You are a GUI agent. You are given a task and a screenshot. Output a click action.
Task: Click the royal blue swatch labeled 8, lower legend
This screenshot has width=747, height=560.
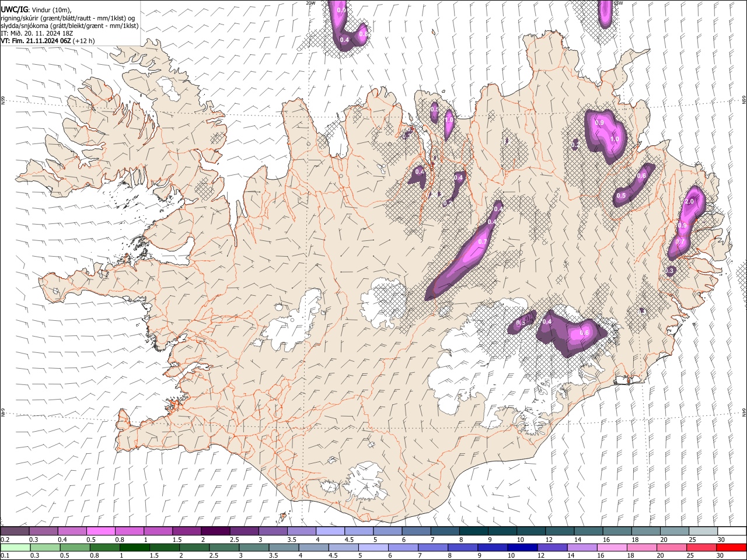pos(462,548)
